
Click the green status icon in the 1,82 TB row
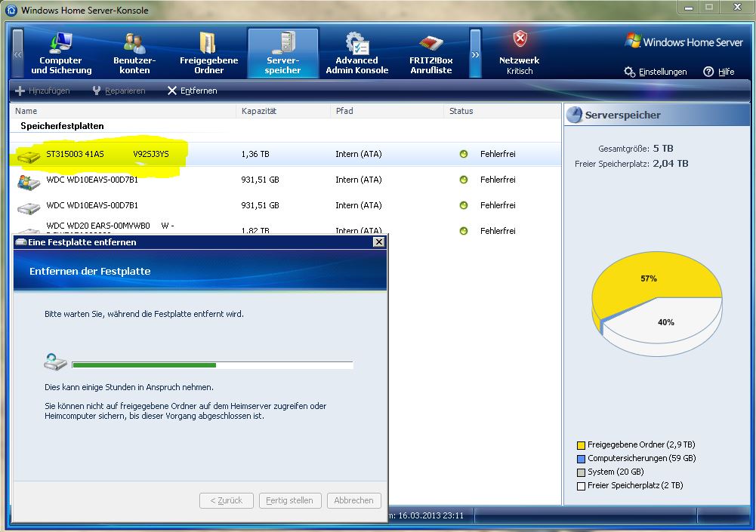coord(464,231)
